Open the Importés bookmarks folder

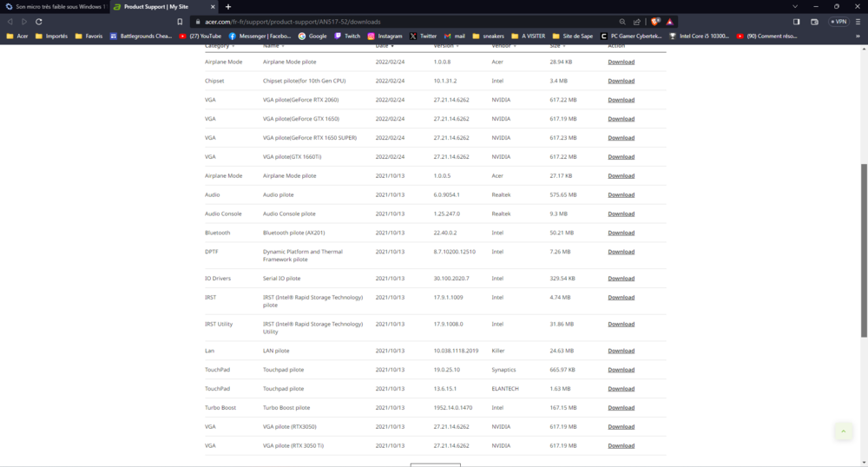click(x=51, y=36)
